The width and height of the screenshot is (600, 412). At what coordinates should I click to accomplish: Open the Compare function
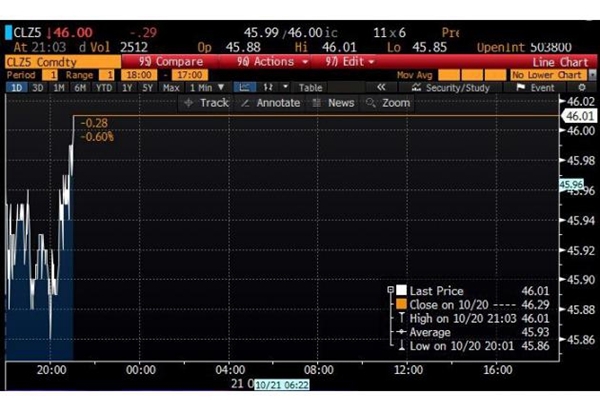171,62
